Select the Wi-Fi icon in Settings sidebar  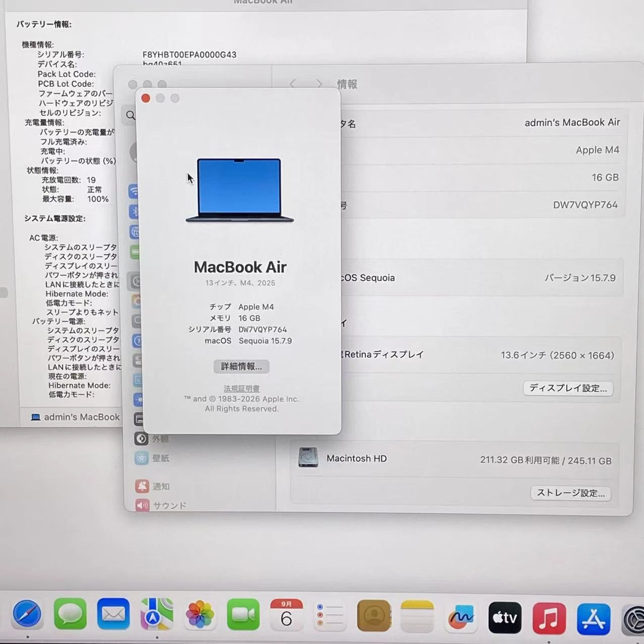[x=134, y=191]
